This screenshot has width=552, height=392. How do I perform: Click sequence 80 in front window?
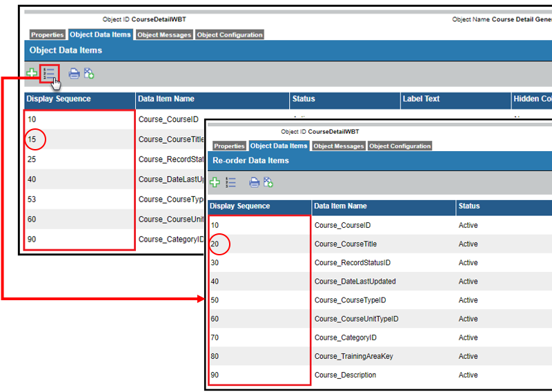(215, 356)
